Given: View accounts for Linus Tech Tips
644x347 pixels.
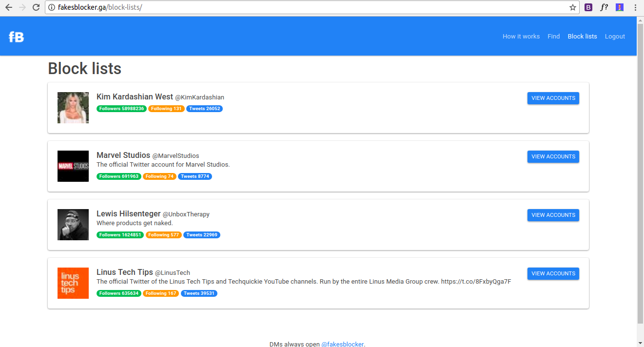Looking at the screenshot, I should [553, 273].
